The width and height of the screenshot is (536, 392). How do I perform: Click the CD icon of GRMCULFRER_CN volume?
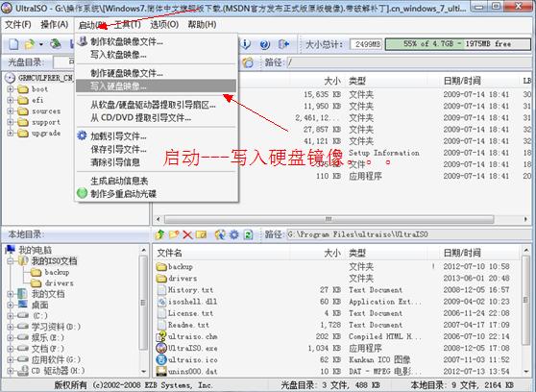pyautogui.click(x=11, y=78)
